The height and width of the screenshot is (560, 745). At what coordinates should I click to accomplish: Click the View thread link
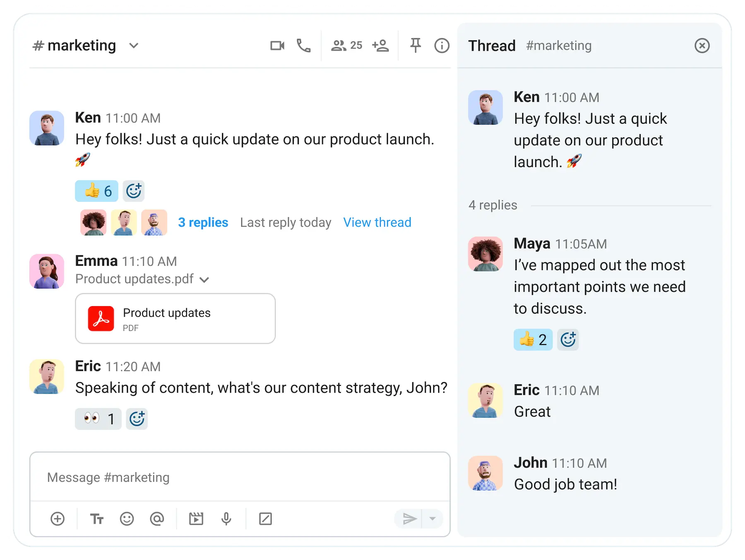377,223
